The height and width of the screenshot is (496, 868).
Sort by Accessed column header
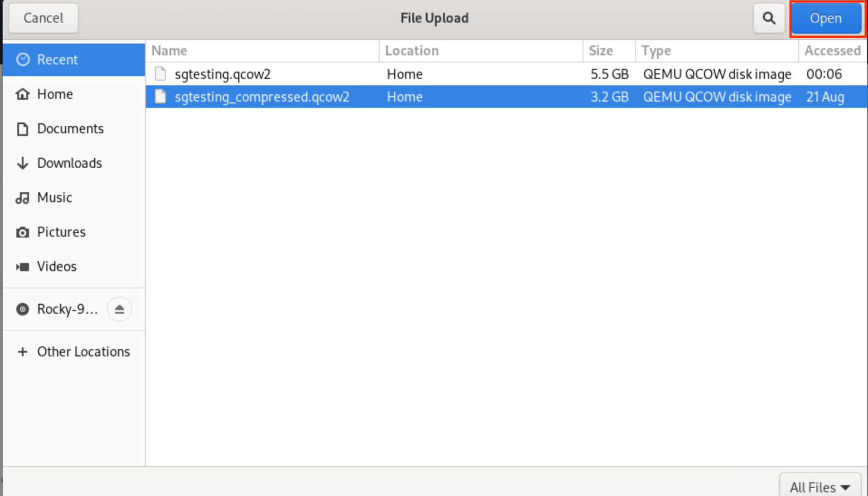pyautogui.click(x=832, y=51)
